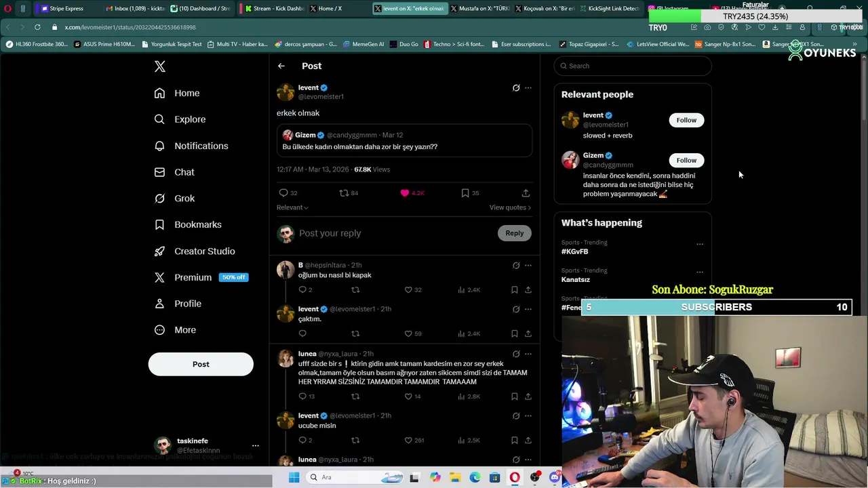Click the white Post button
868x488 pixels.
click(201, 364)
